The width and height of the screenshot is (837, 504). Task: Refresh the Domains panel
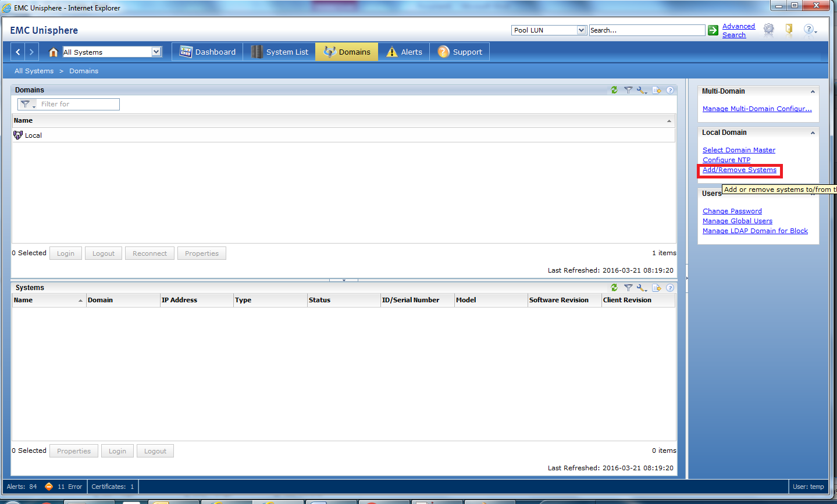(614, 90)
